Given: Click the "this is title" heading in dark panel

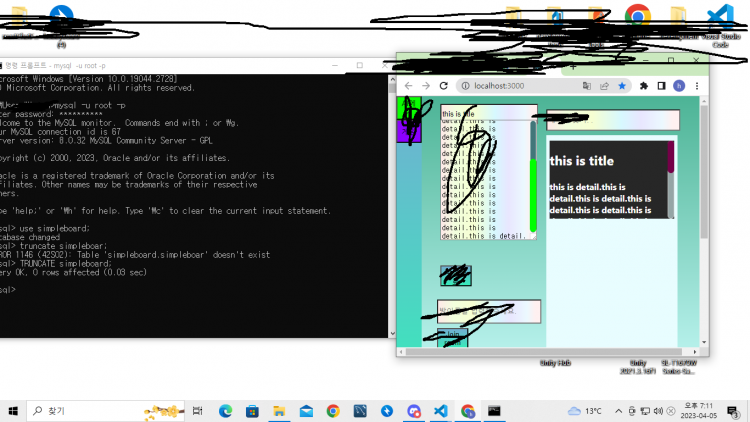Looking at the screenshot, I should pyautogui.click(x=581, y=161).
